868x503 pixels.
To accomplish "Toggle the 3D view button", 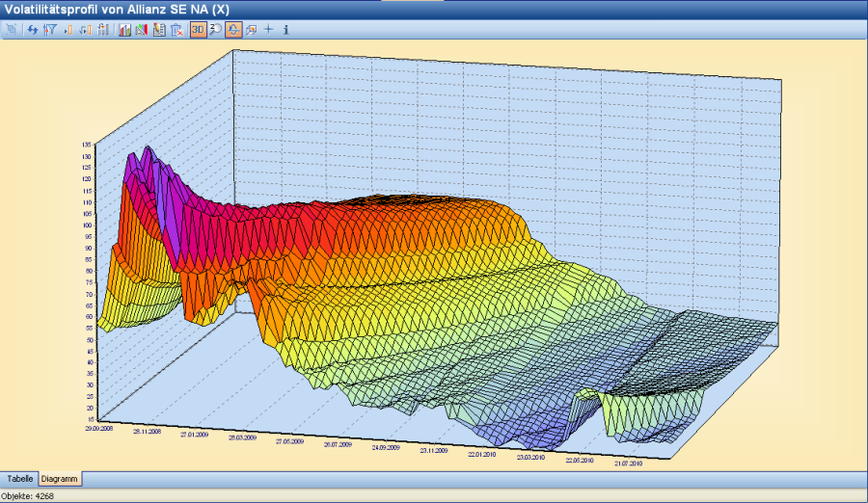I will 198,30.
